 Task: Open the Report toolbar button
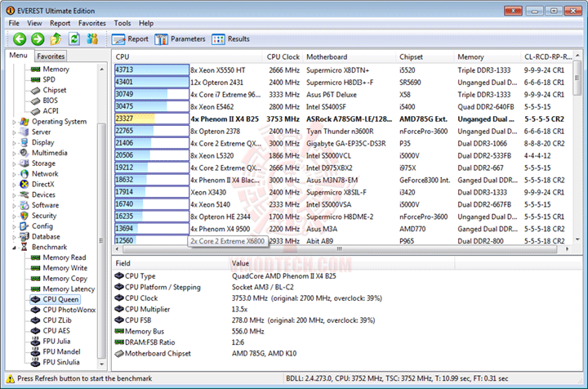click(x=130, y=39)
